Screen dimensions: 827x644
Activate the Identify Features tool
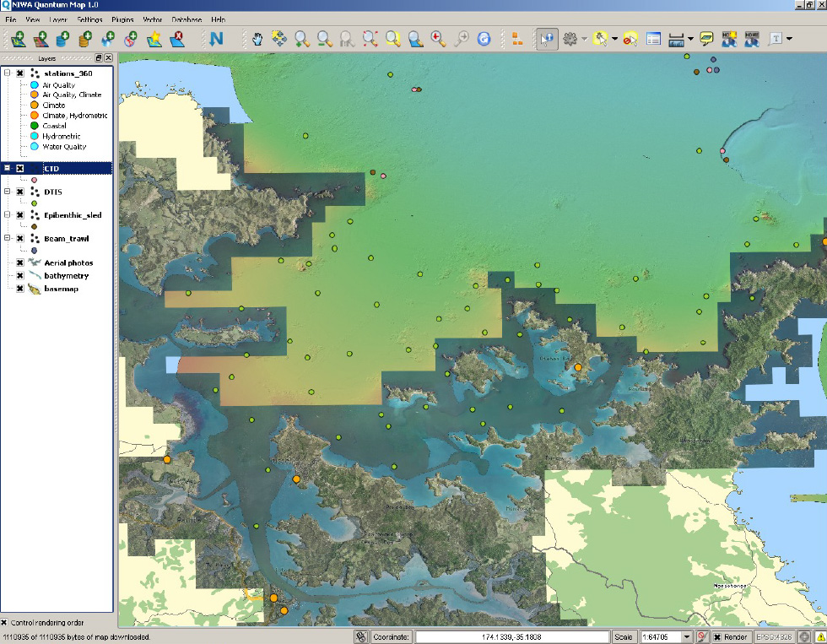pyautogui.click(x=547, y=38)
